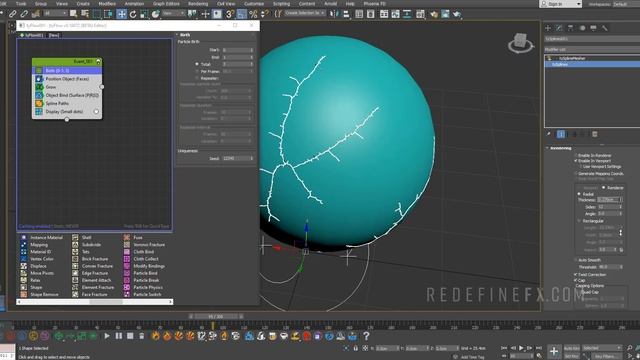
Task: Toggle Use Viewport Settings checkbox
Action: point(580,167)
